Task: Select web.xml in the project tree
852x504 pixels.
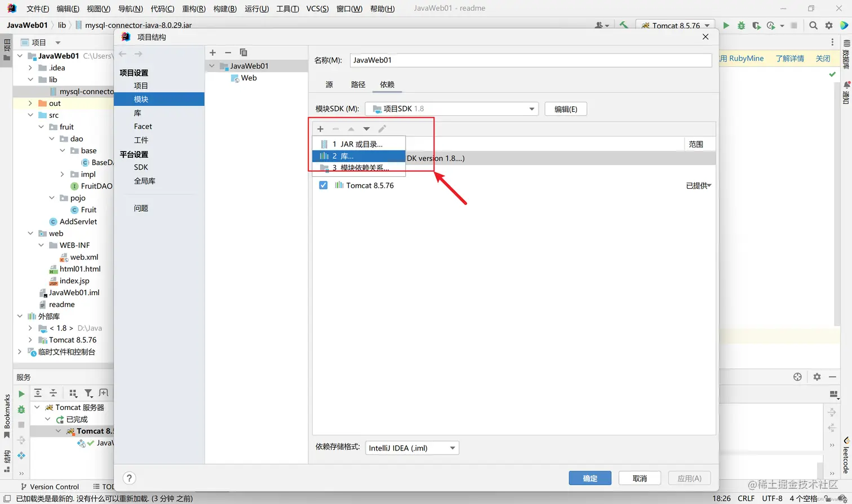Action: click(79, 257)
